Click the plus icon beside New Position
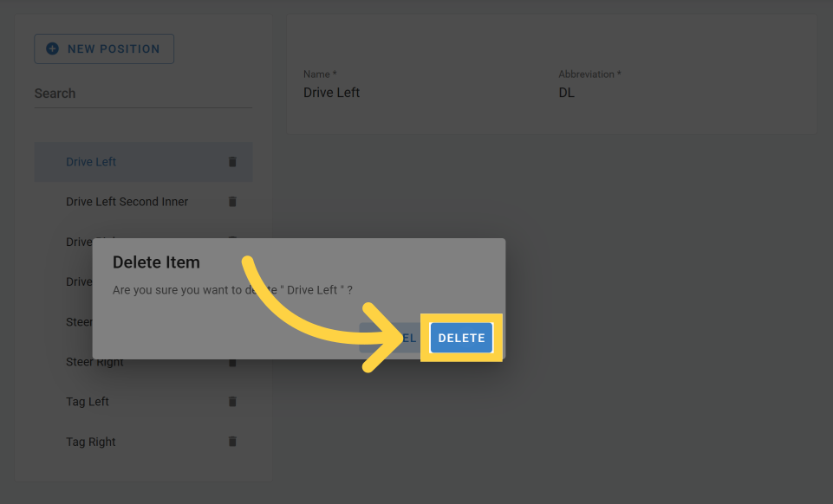 52,49
